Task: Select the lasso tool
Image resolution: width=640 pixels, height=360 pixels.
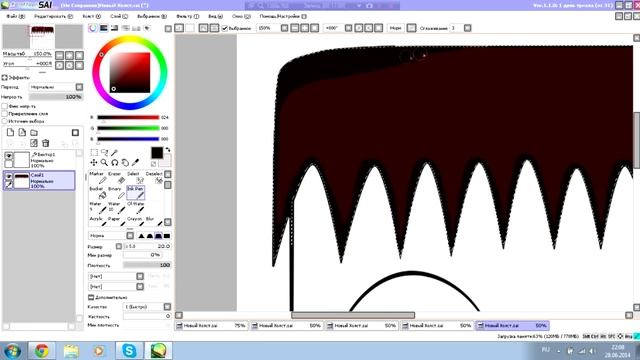Action: (x=104, y=152)
